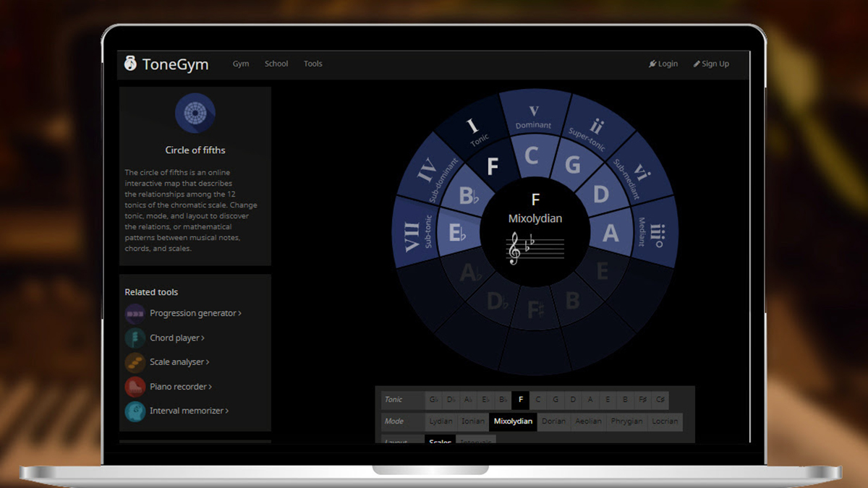Switch mode to Ionian

pos(473,421)
